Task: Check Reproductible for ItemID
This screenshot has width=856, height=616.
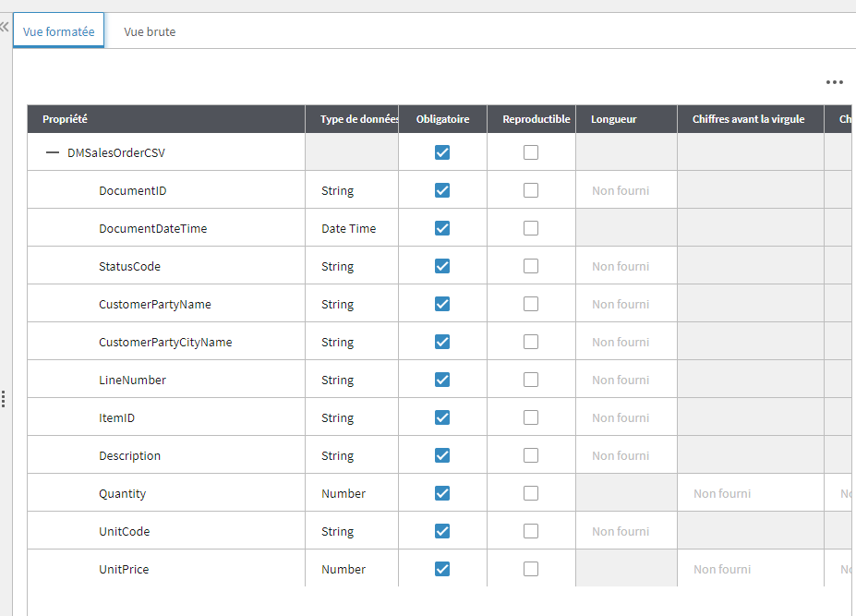Action: coord(531,417)
